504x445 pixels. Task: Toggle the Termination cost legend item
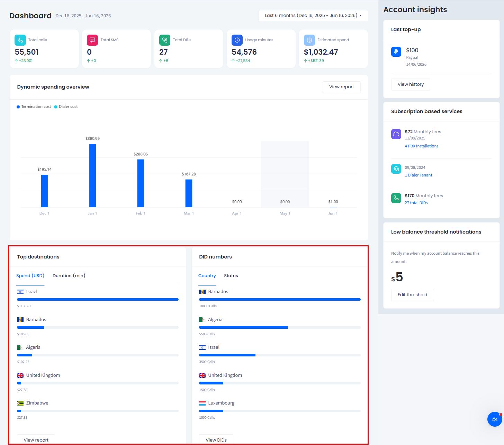[34, 107]
